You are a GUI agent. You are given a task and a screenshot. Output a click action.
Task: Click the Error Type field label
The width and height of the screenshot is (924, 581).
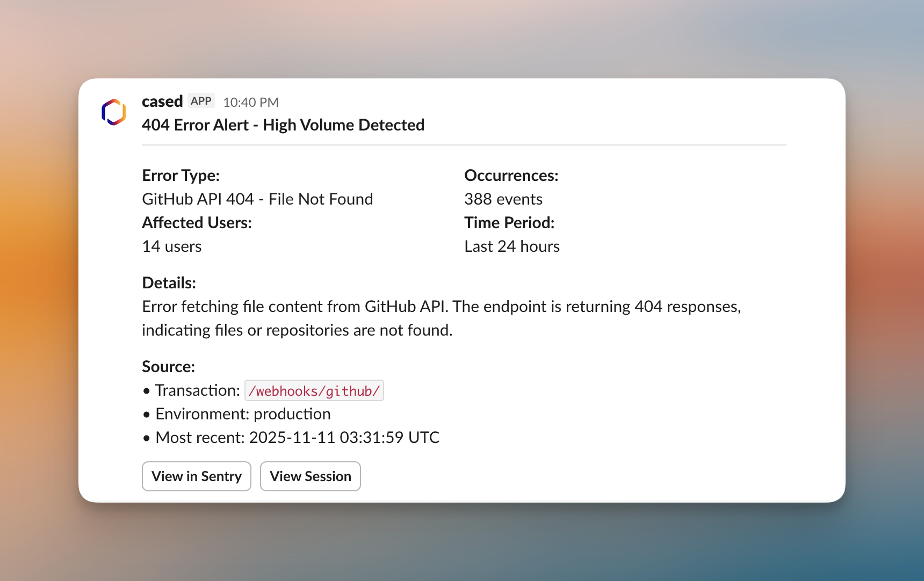pyautogui.click(x=181, y=176)
